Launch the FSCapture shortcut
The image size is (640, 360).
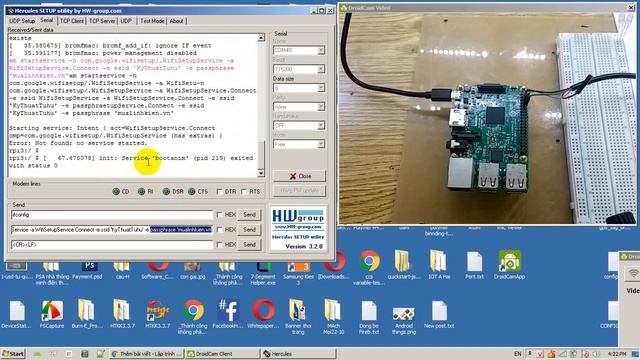pos(52,314)
